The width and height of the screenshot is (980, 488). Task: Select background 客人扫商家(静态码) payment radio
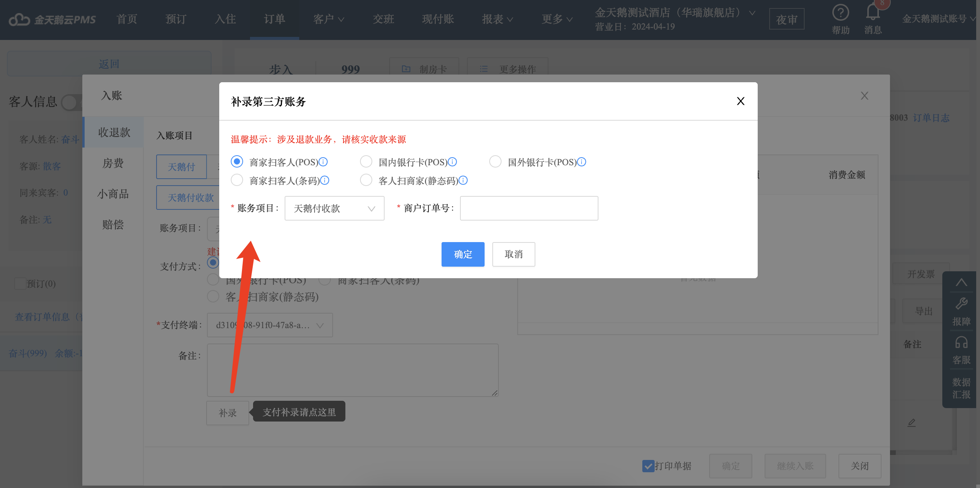213,297
